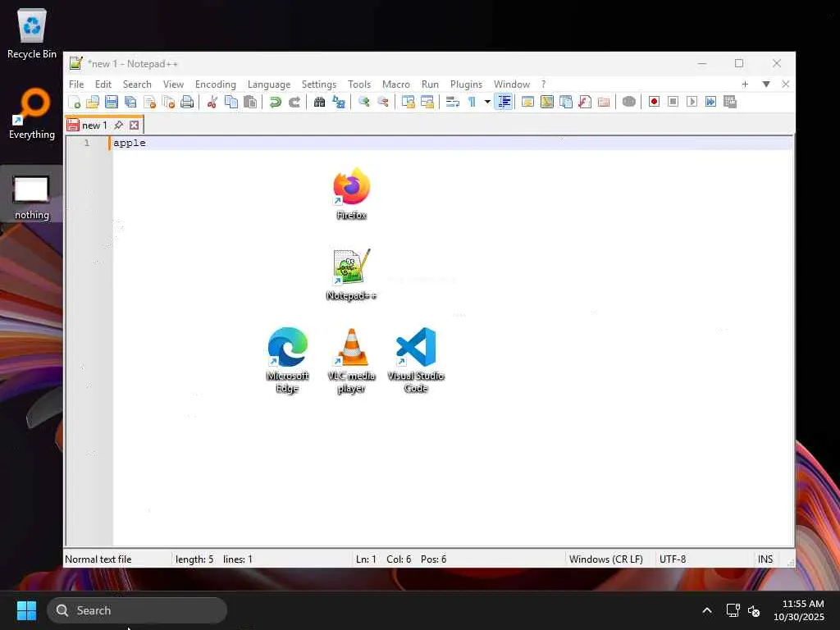Toggle show all characters pilcrow
This screenshot has height=630, width=840.
tap(472, 102)
